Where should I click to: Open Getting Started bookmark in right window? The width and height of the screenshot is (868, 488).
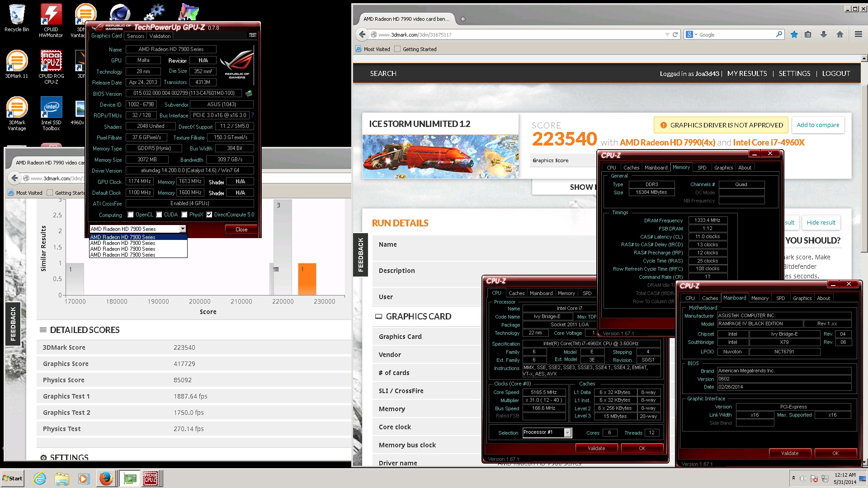tap(415, 49)
